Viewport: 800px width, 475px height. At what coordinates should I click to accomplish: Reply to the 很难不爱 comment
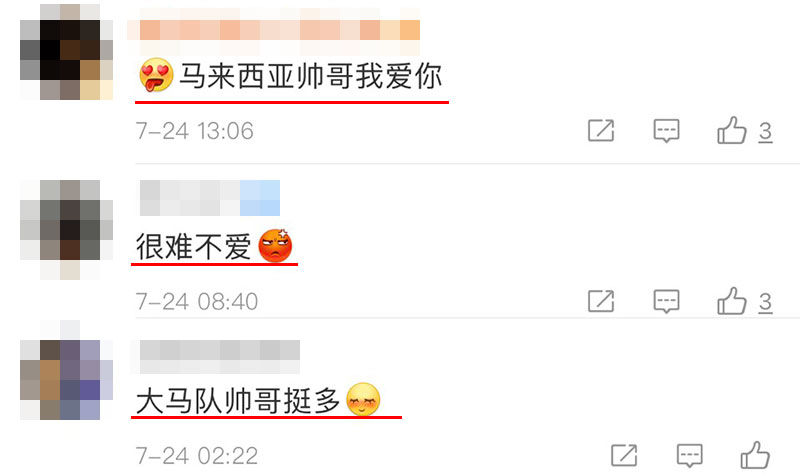click(x=666, y=302)
